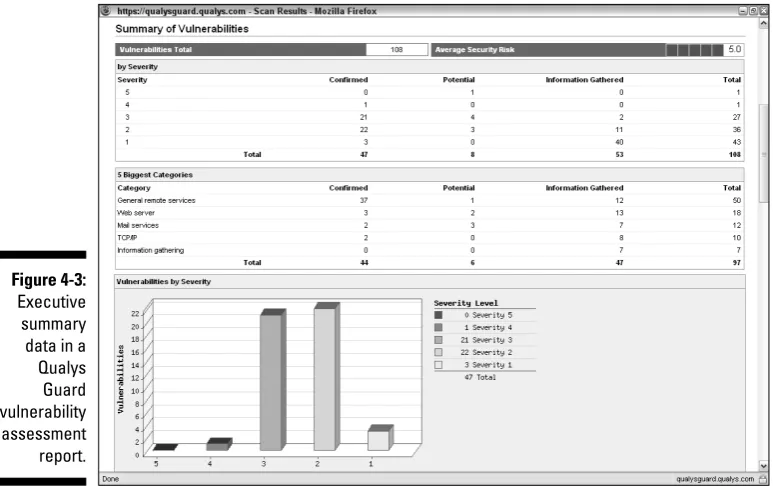The image size is (773, 486).
Task: Click the Done status bar text
Action: [x=110, y=479]
